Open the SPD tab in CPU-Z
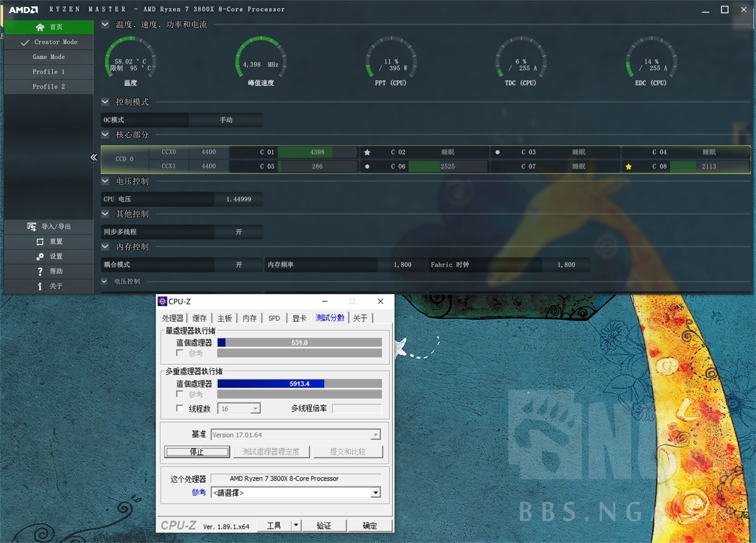 [274, 318]
